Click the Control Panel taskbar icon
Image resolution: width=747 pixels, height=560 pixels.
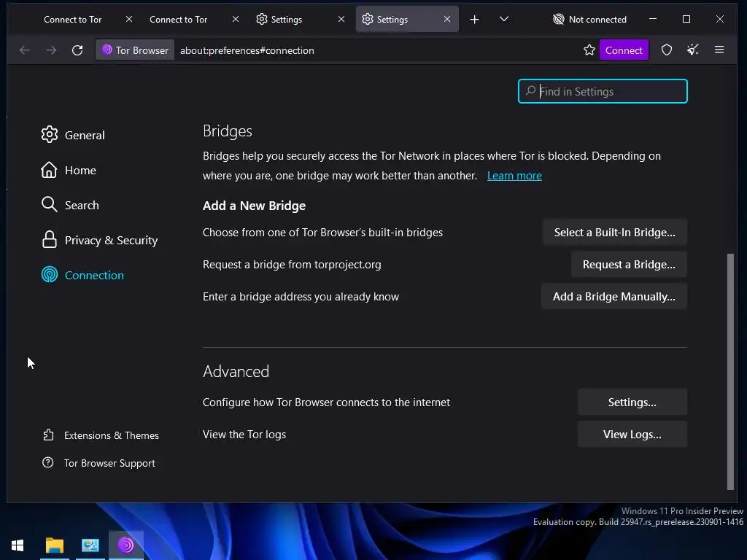click(x=90, y=545)
